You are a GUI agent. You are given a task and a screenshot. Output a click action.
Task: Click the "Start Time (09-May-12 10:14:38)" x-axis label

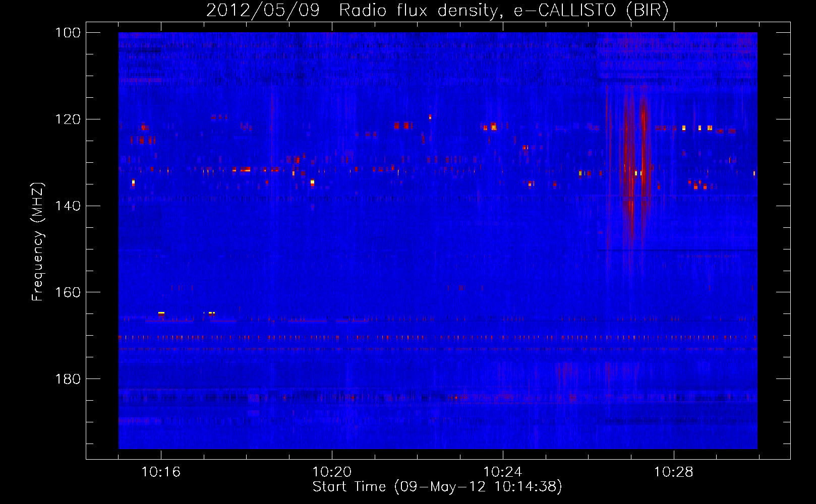click(x=437, y=487)
